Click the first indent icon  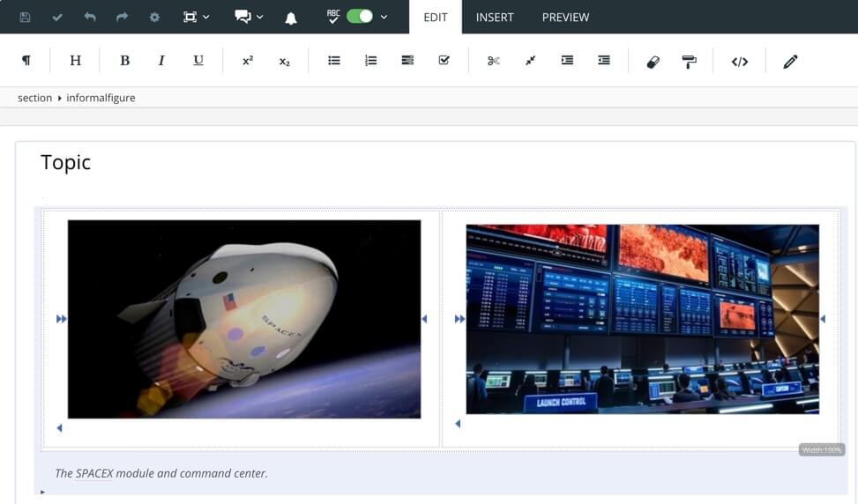pyautogui.click(x=567, y=60)
